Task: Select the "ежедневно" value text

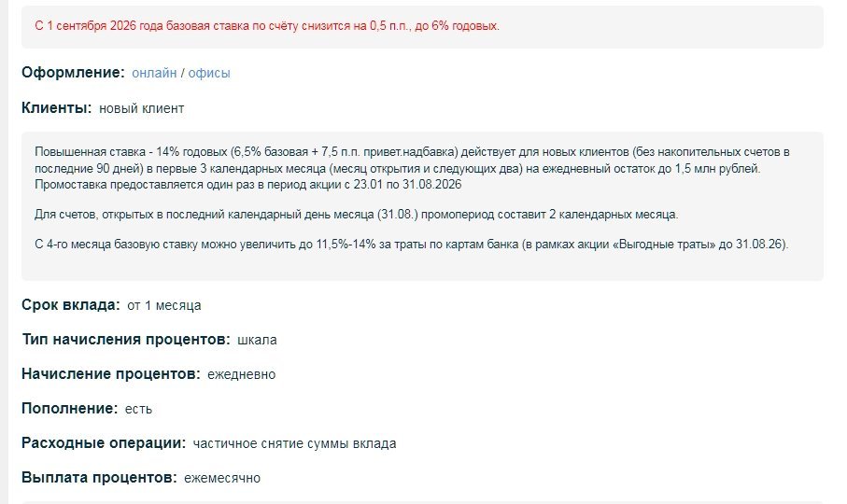Action: (x=242, y=374)
